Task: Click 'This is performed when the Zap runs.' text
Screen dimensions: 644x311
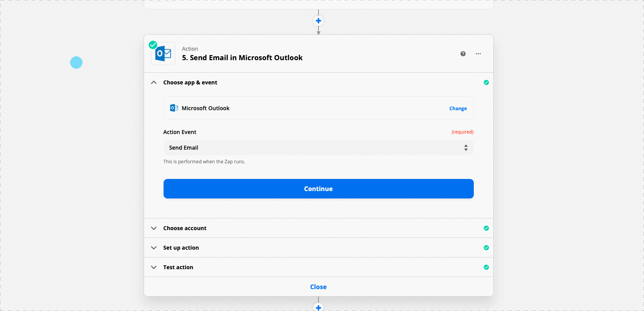Action: click(204, 162)
